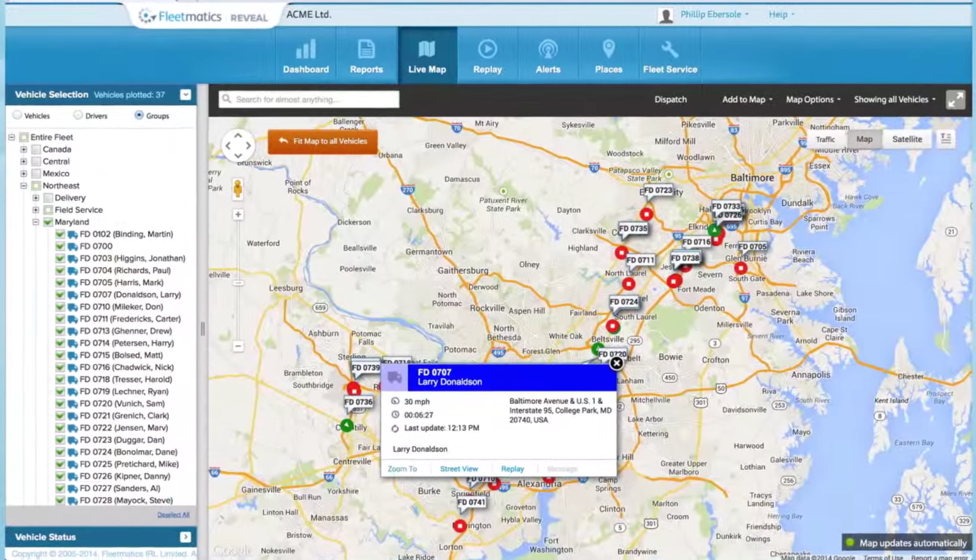Uncheck the FD 0700 vehicle checkbox
This screenshot has width=976, height=560.
pos(60,246)
